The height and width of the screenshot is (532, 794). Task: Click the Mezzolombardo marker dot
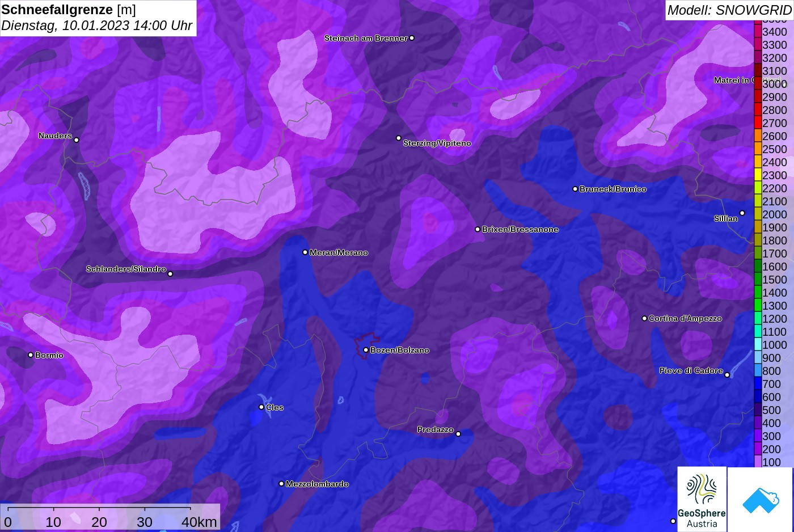pyautogui.click(x=281, y=484)
